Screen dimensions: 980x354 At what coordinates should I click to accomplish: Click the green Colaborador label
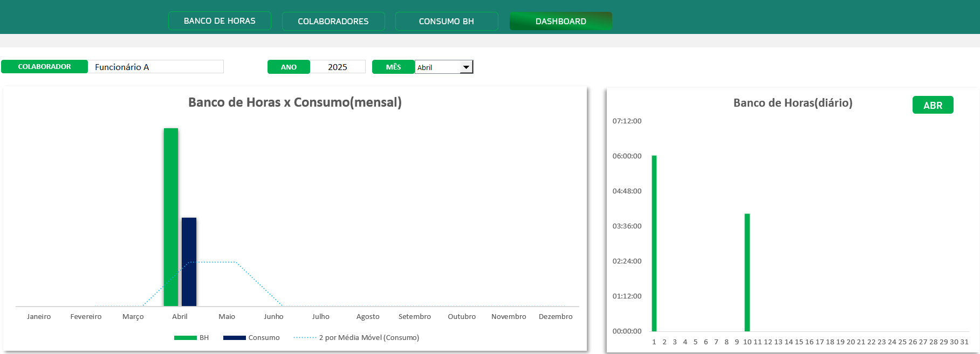[x=44, y=67]
